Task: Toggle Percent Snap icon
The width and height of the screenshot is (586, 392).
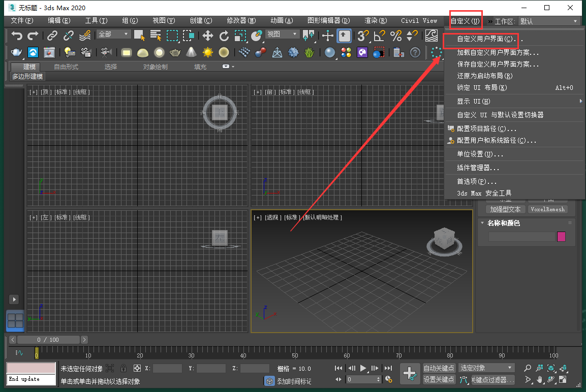Action: (396, 36)
